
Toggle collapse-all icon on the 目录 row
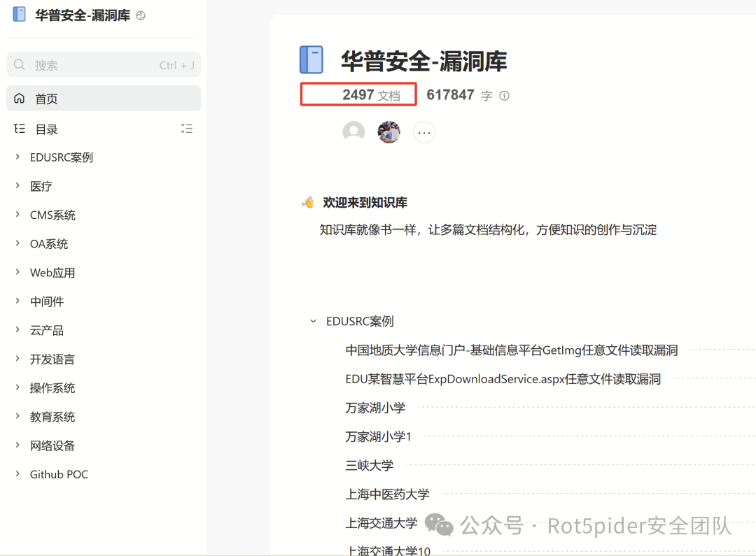click(187, 129)
